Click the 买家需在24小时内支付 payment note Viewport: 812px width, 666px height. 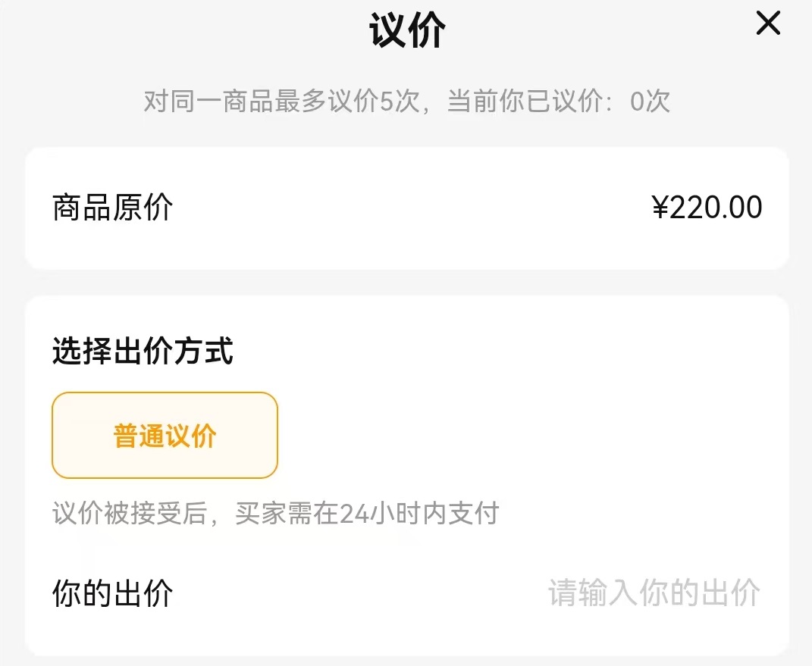pos(367,514)
